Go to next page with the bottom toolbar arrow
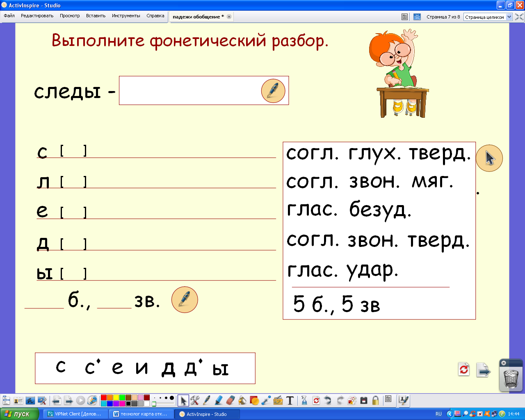This screenshot has width=525, height=420. [x=68, y=401]
